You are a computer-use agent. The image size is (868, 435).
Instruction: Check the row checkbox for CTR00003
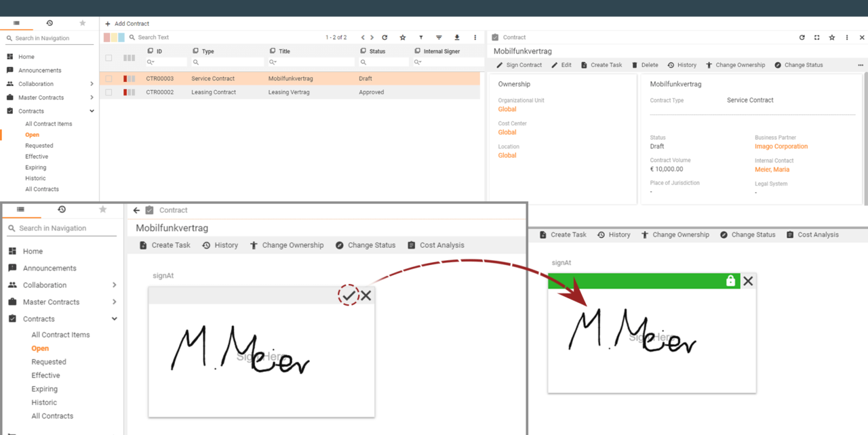click(x=107, y=78)
